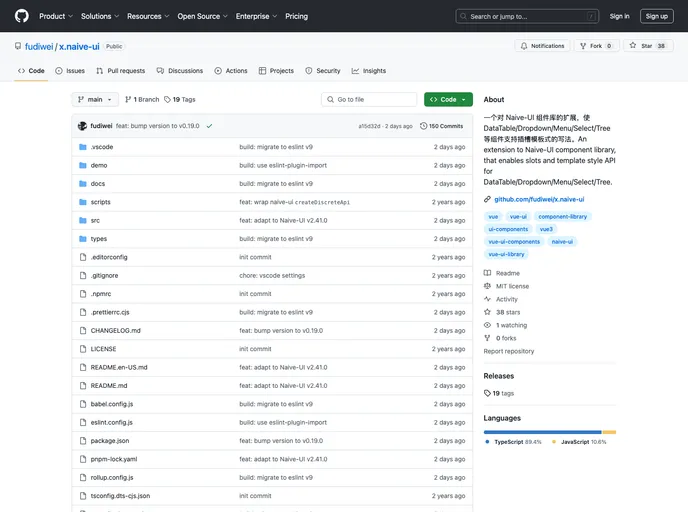
Task: Click the repository icon next to fudiwei
Action: (x=18, y=46)
